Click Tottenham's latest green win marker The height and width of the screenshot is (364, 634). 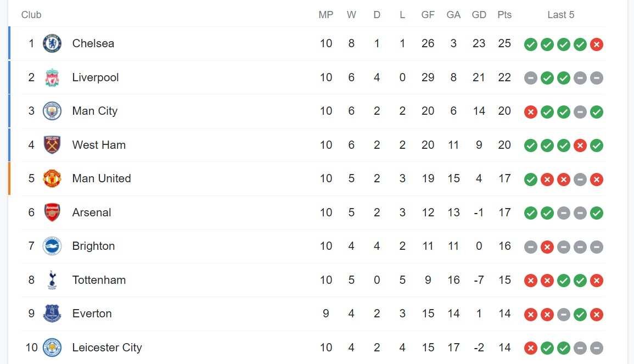pos(580,280)
